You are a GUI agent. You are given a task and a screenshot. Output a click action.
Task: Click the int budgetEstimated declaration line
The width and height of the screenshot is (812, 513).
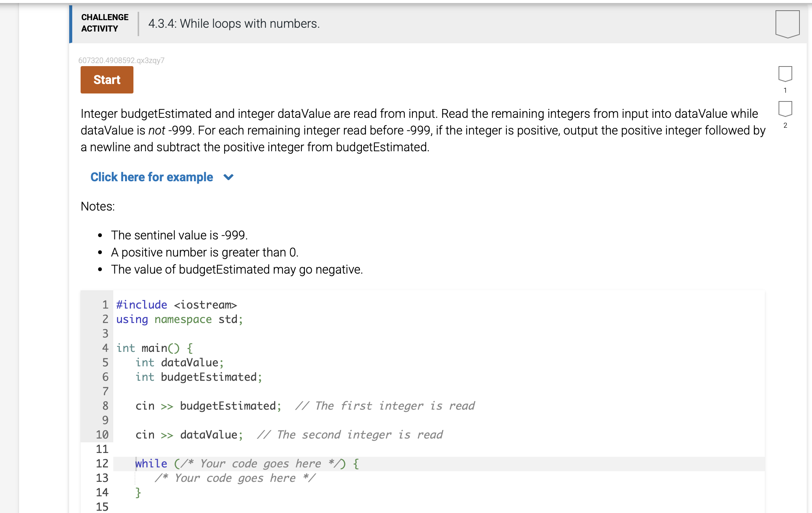click(199, 377)
